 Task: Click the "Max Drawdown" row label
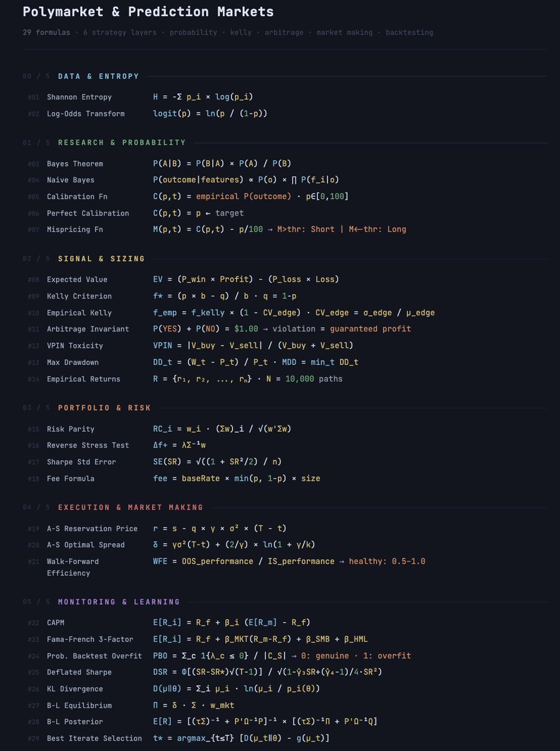point(73,362)
